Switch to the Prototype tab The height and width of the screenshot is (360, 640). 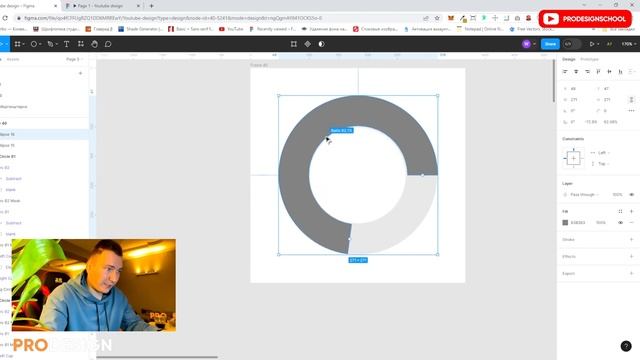[589, 60]
